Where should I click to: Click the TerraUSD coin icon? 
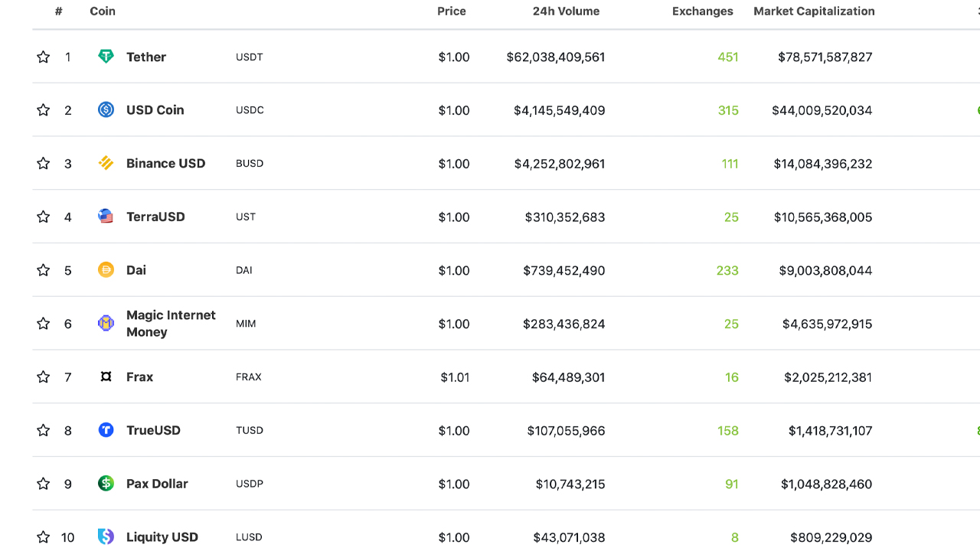pos(106,217)
